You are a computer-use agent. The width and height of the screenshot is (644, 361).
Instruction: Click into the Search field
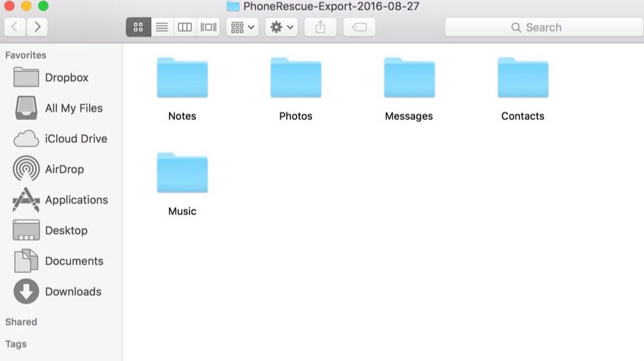pos(545,27)
